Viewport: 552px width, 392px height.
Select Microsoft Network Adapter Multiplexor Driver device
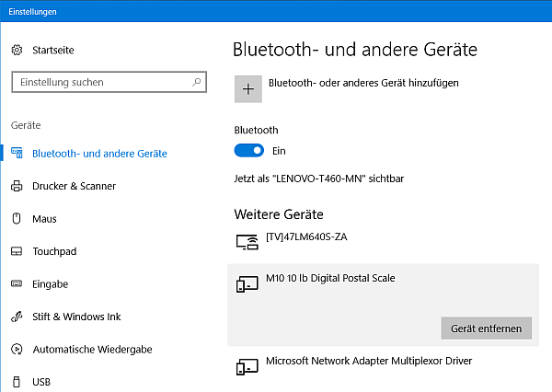tap(368, 362)
